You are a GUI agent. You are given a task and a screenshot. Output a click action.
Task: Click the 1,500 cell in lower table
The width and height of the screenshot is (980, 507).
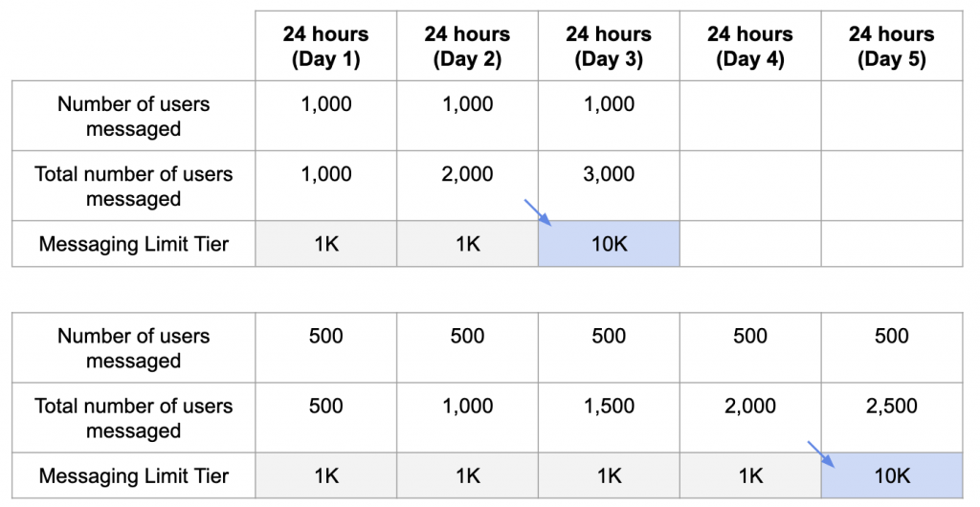point(609,418)
